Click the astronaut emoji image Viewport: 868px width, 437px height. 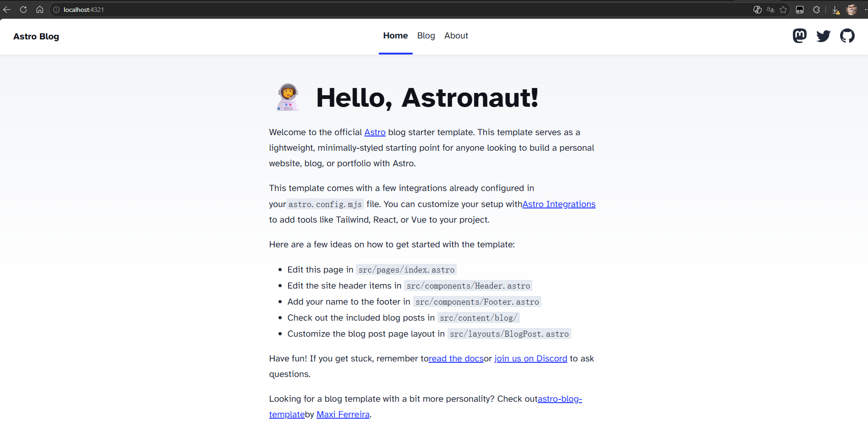(288, 97)
